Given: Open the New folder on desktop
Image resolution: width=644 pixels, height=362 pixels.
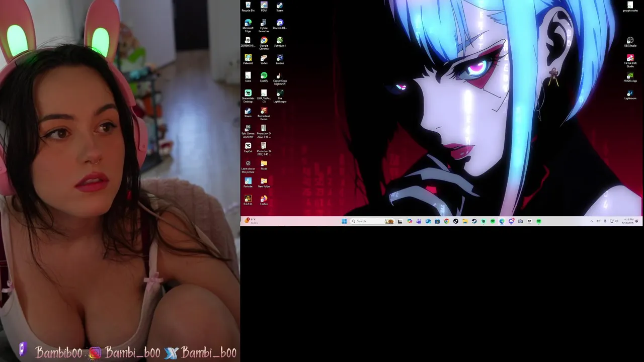Looking at the screenshot, I should tap(264, 183).
